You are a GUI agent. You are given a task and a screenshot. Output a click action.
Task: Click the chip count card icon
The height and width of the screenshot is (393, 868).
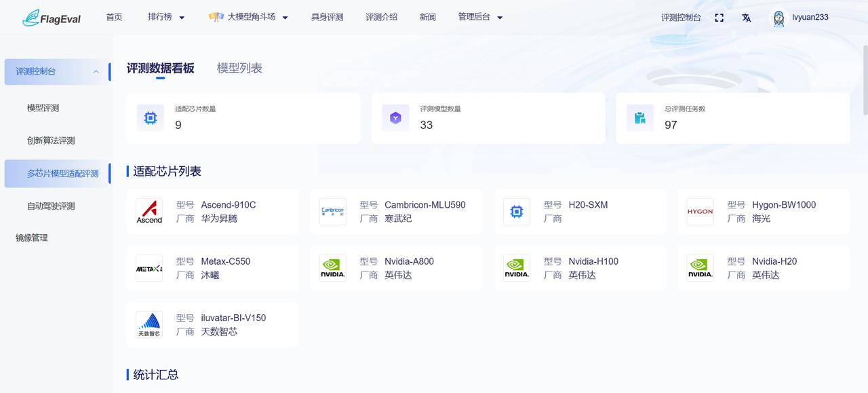click(151, 117)
